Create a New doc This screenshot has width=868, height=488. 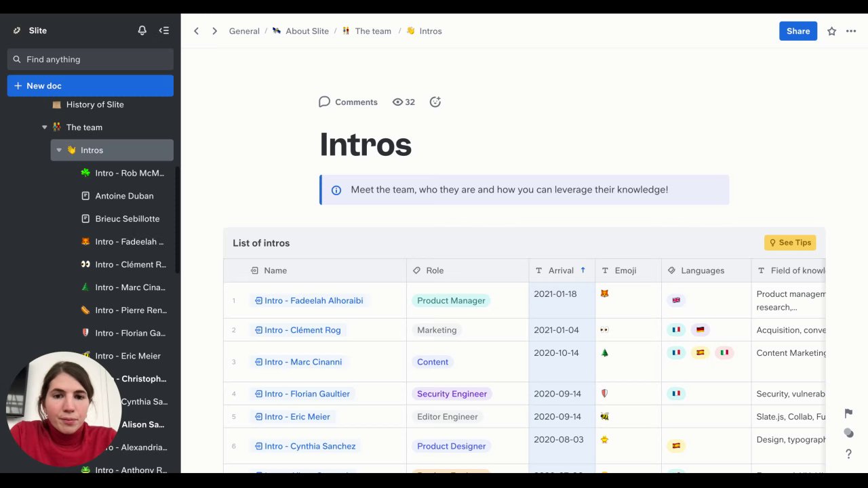coord(90,86)
